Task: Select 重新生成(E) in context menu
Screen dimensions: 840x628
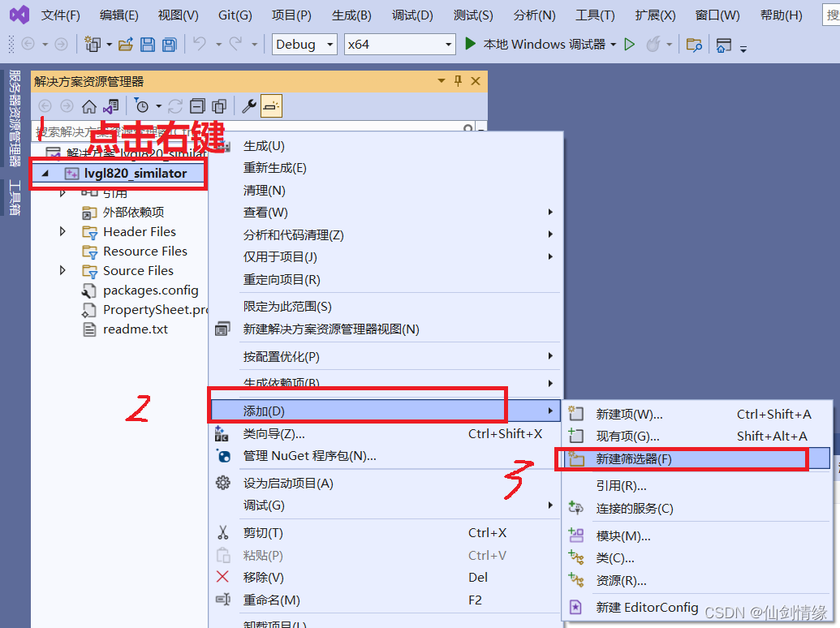Action: [x=386, y=168]
